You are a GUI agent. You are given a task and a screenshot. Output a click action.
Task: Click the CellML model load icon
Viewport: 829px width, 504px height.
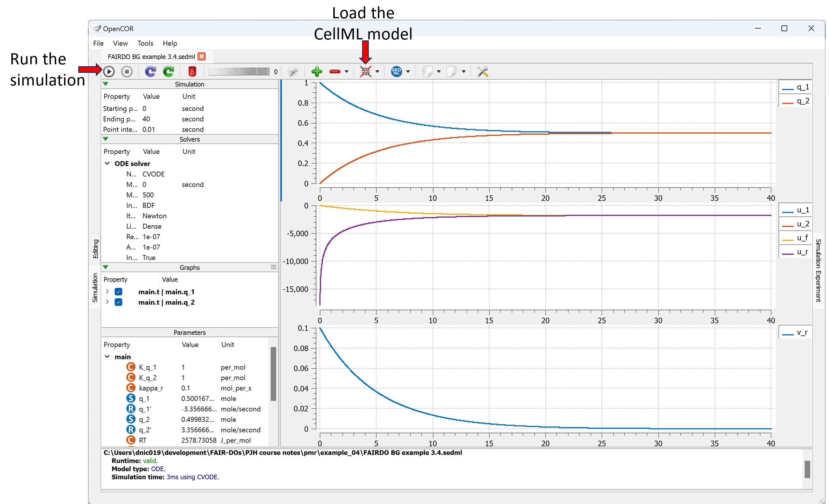click(x=365, y=71)
